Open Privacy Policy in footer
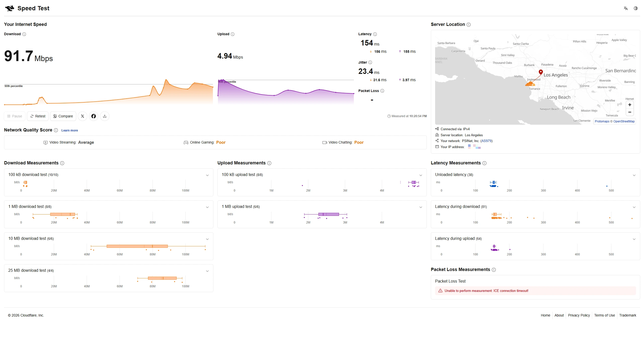The height and width of the screenshot is (359, 644). (579, 316)
